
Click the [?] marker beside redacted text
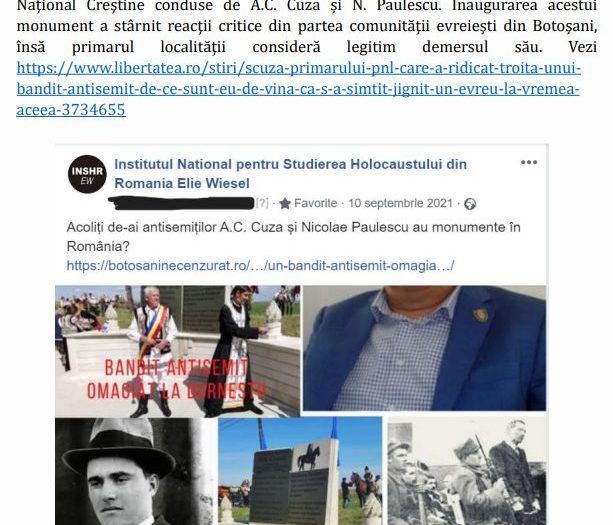point(262,203)
